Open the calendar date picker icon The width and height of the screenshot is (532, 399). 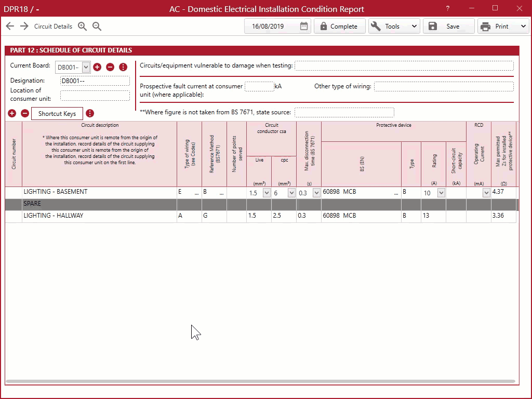click(303, 26)
